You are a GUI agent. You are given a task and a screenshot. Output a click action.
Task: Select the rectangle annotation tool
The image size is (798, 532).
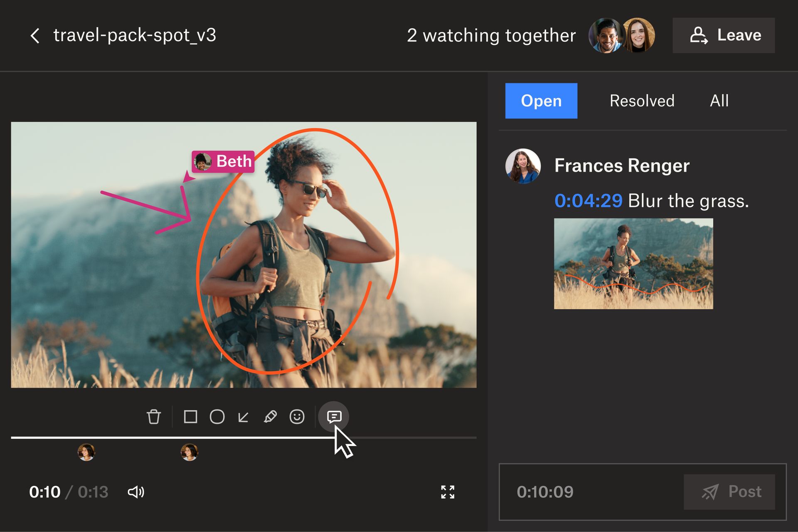191,417
